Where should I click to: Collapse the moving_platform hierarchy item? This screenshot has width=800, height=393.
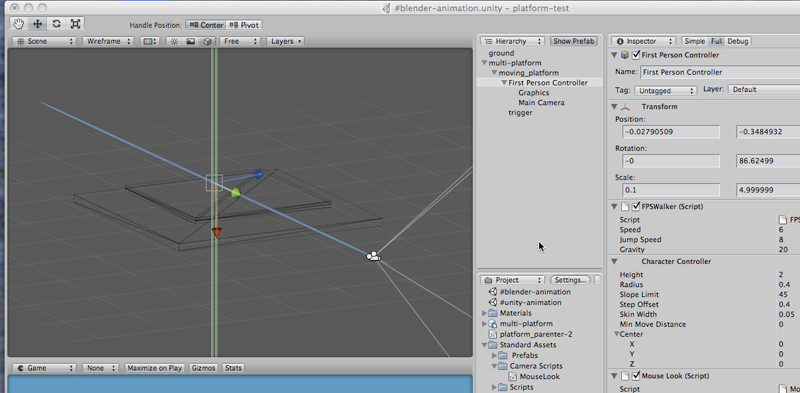point(494,73)
